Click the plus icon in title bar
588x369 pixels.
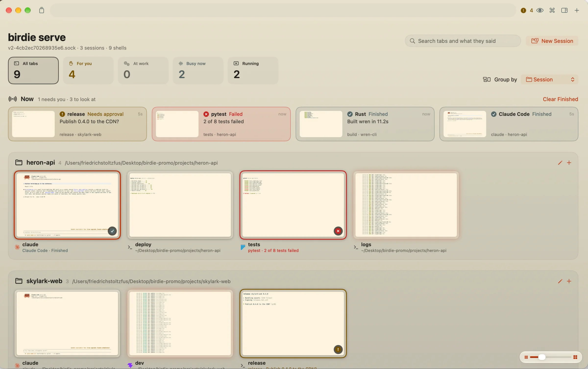577,10
